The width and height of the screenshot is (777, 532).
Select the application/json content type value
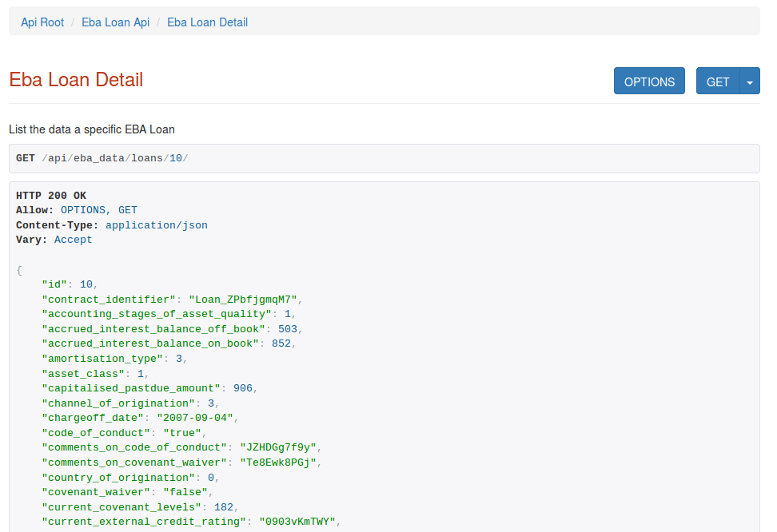[157, 225]
